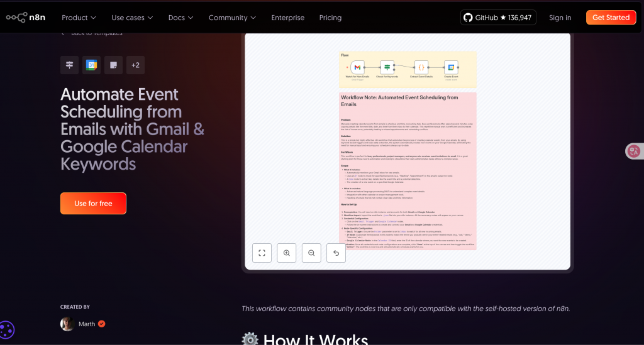This screenshot has width=644, height=345.
Task: Click the pink Workflow Note sticky
Action: (x=408, y=171)
